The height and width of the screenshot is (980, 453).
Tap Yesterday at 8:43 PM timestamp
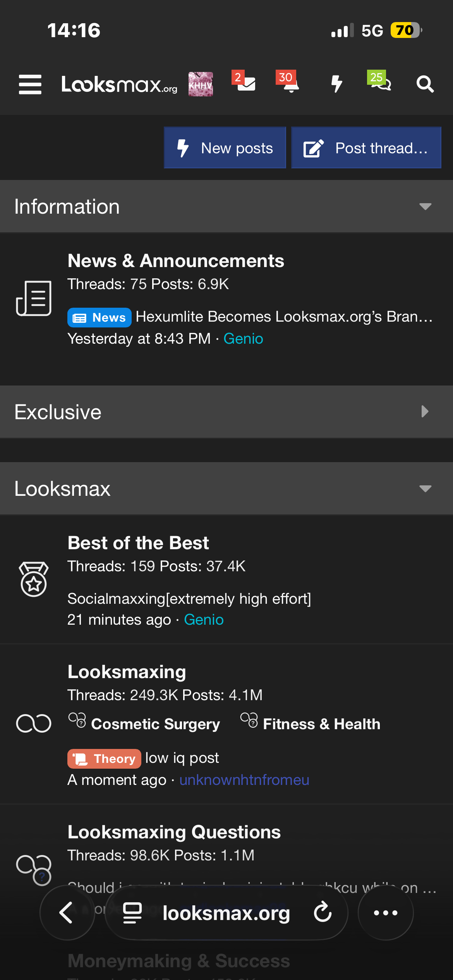tap(139, 339)
